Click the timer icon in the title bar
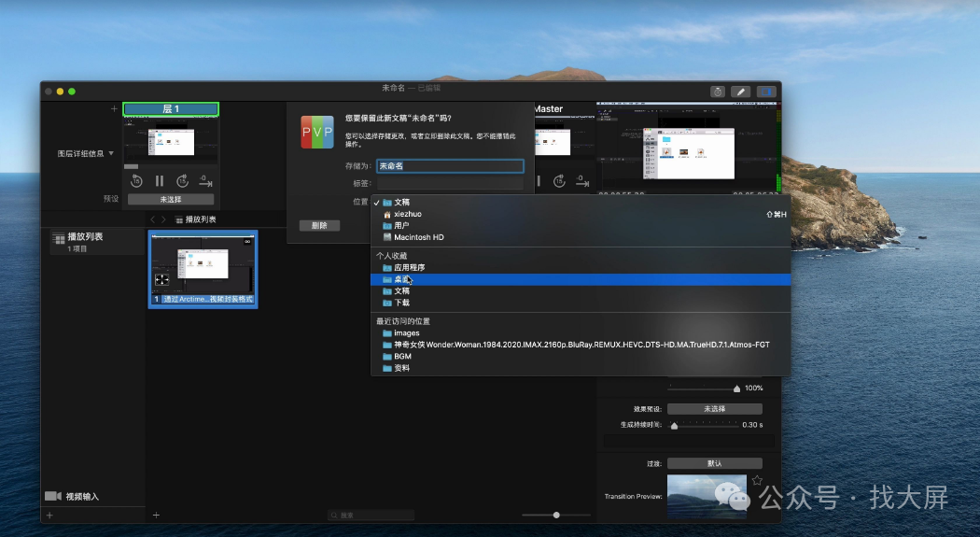This screenshot has width=980, height=537. point(718,92)
